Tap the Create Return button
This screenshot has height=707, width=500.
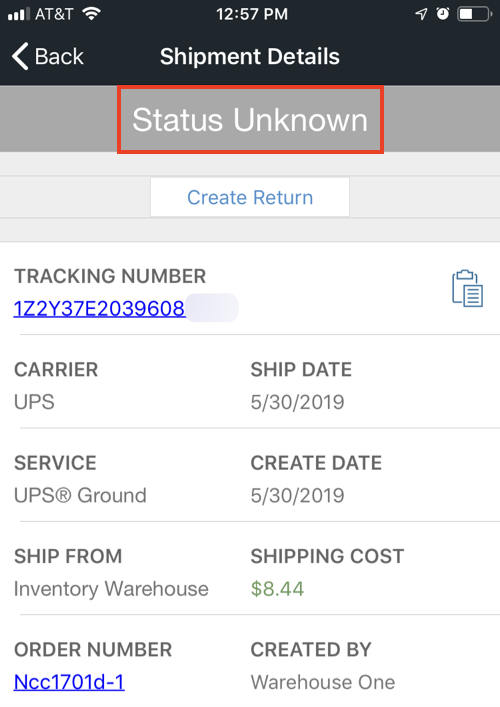250,197
